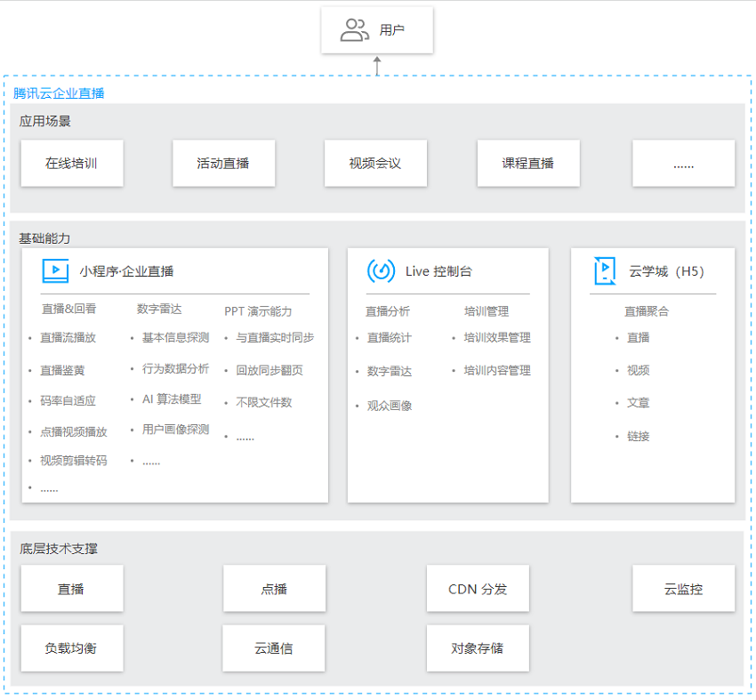Select the 文章 bullet in 云学城 card
The image size is (756, 700).
coord(639,403)
